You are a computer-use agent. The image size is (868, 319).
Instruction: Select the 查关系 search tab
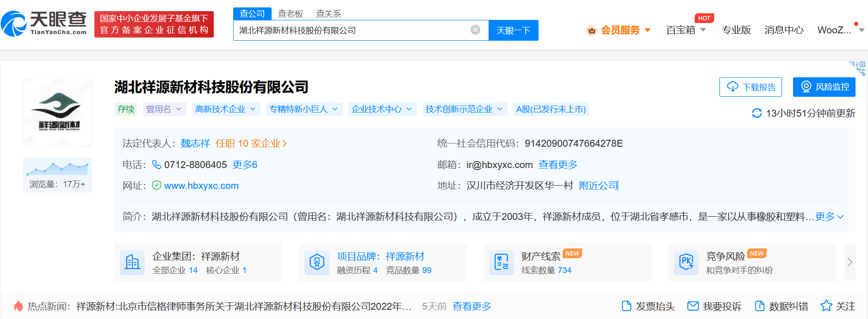(329, 14)
